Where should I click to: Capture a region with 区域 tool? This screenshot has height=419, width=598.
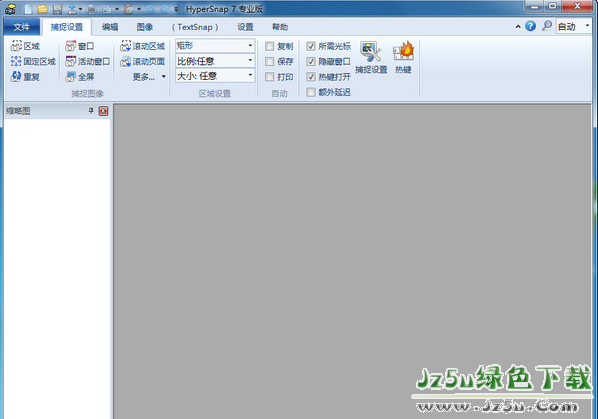(x=25, y=46)
